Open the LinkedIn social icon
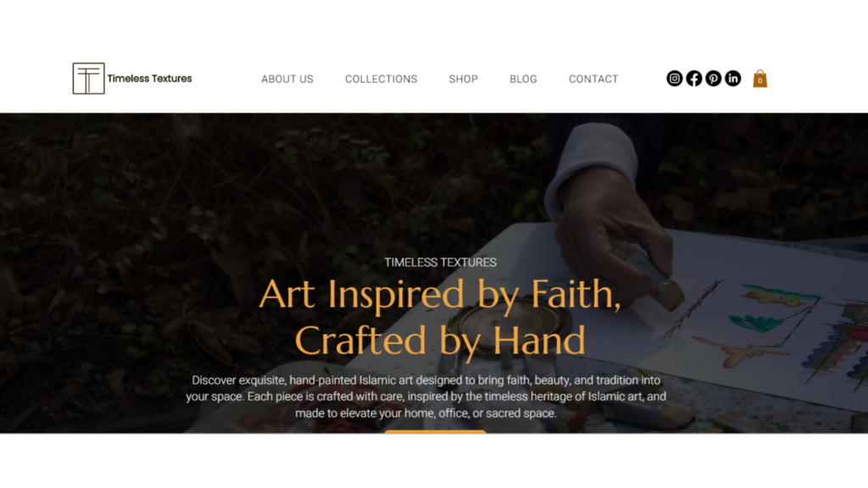This screenshot has width=868, height=488. coord(733,79)
